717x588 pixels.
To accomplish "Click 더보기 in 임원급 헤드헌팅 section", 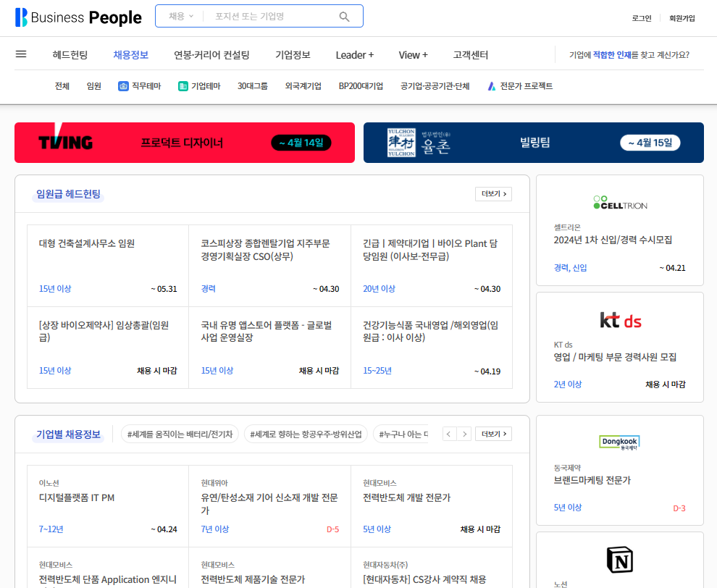I will pos(493,194).
